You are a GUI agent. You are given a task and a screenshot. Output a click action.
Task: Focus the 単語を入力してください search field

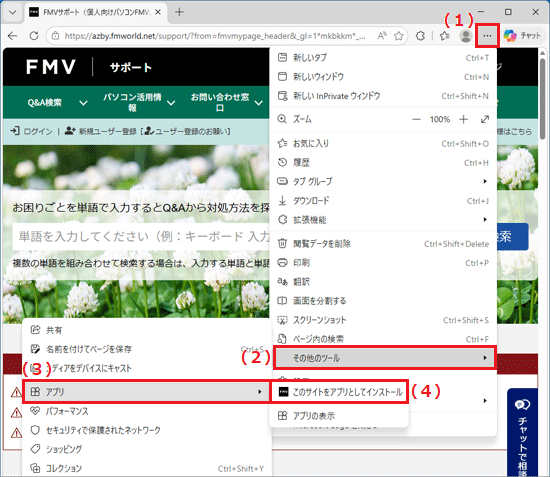coord(141,237)
